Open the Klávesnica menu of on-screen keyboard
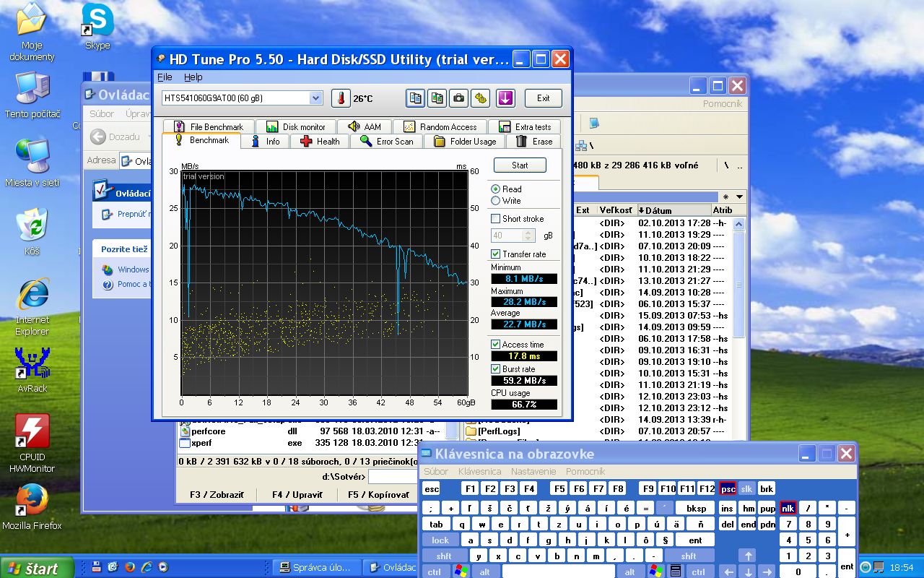The image size is (924, 578). click(479, 471)
